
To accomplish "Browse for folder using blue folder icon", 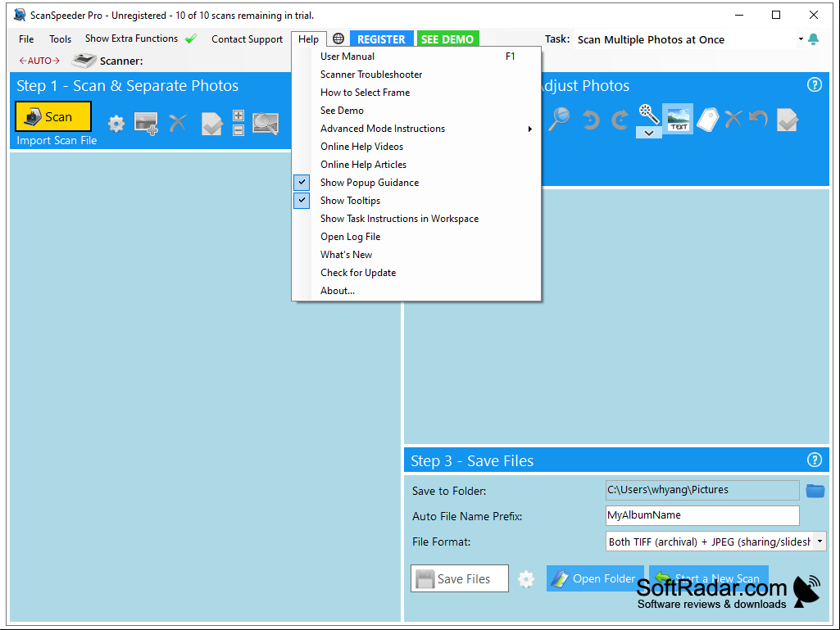I will (x=815, y=490).
